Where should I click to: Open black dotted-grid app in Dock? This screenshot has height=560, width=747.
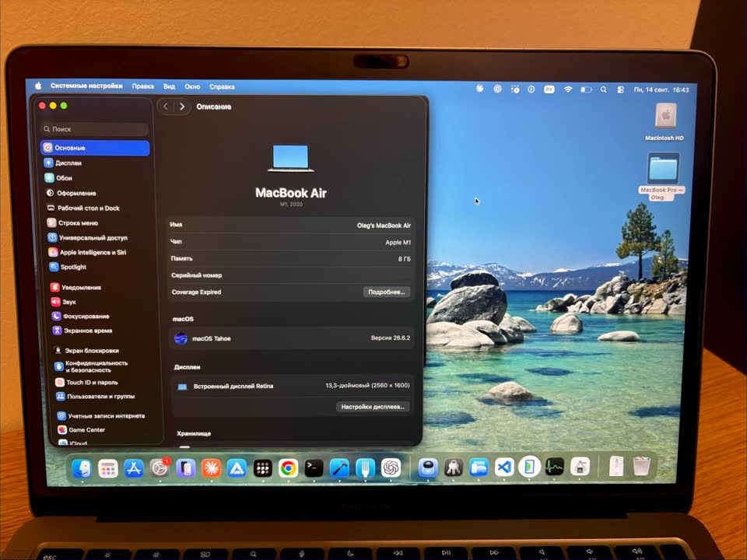click(x=262, y=468)
